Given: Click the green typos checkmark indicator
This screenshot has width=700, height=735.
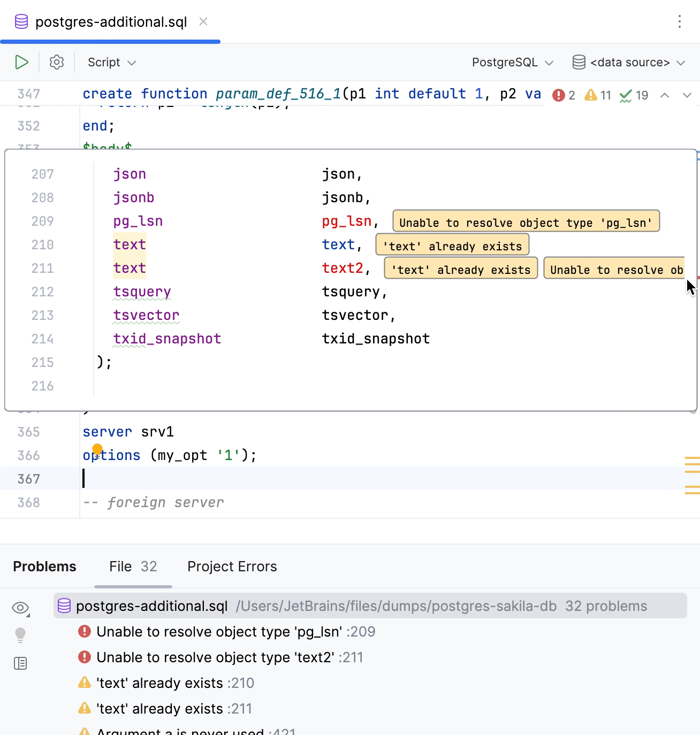Looking at the screenshot, I should click(634, 95).
